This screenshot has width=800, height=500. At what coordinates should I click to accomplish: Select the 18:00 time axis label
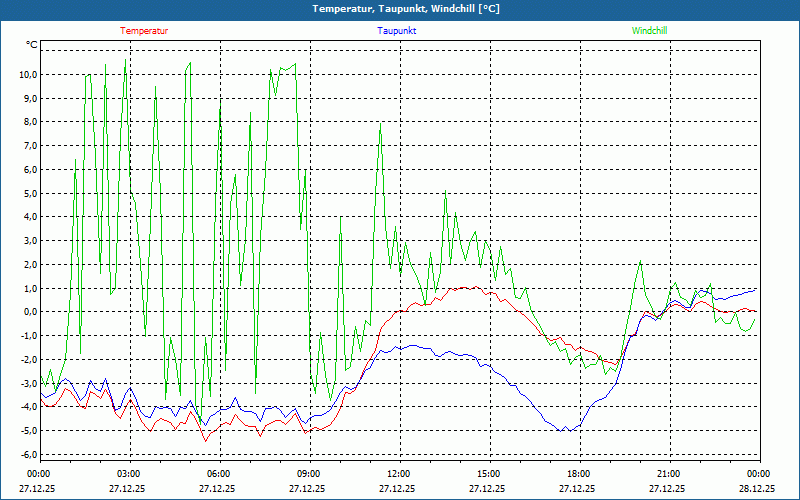tap(578, 474)
